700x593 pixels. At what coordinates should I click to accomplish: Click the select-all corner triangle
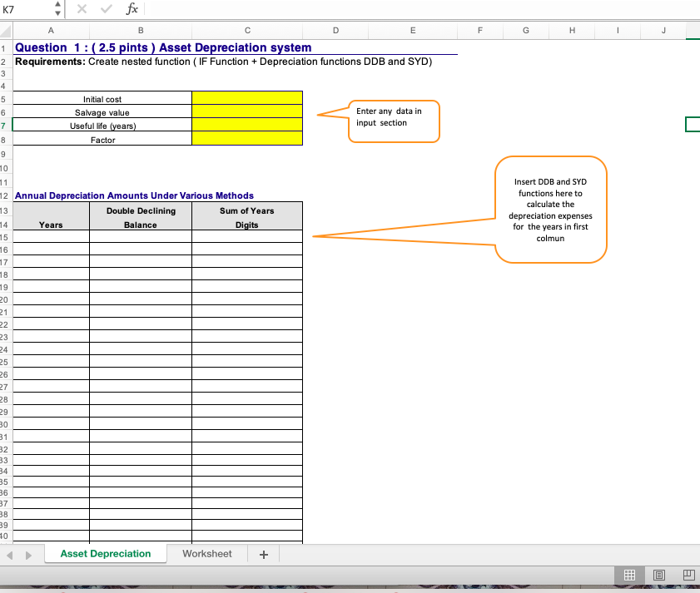coord(6,31)
